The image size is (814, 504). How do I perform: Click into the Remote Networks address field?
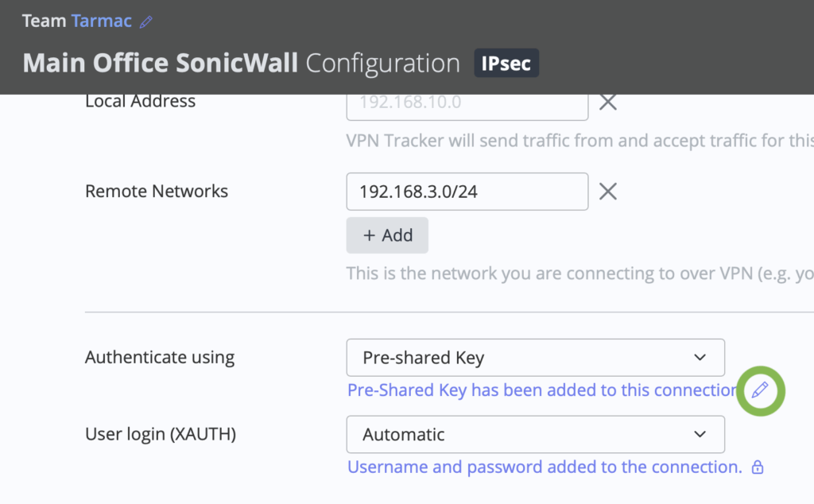467,192
